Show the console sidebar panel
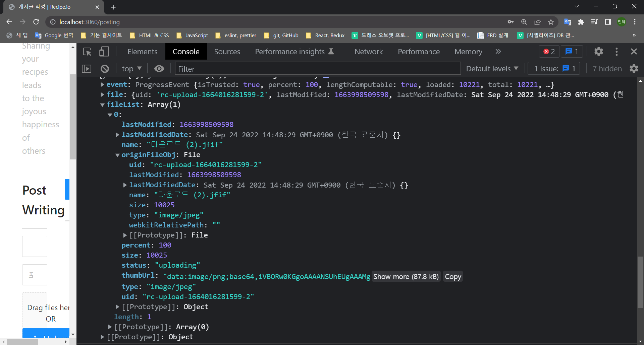 pos(87,69)
